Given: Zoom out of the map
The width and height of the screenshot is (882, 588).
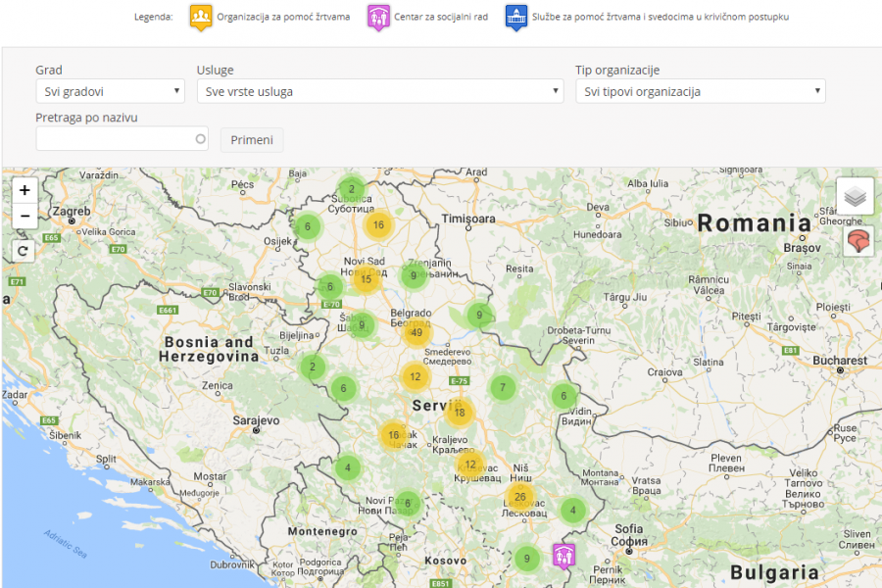Looking at the screenshot, I should pyautogui.click(x=24, y=216).
